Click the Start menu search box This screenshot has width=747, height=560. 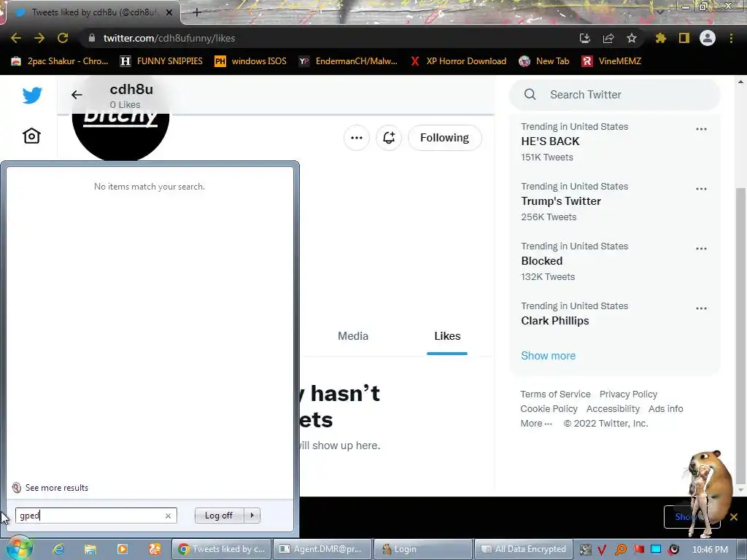tap(90, 516)
